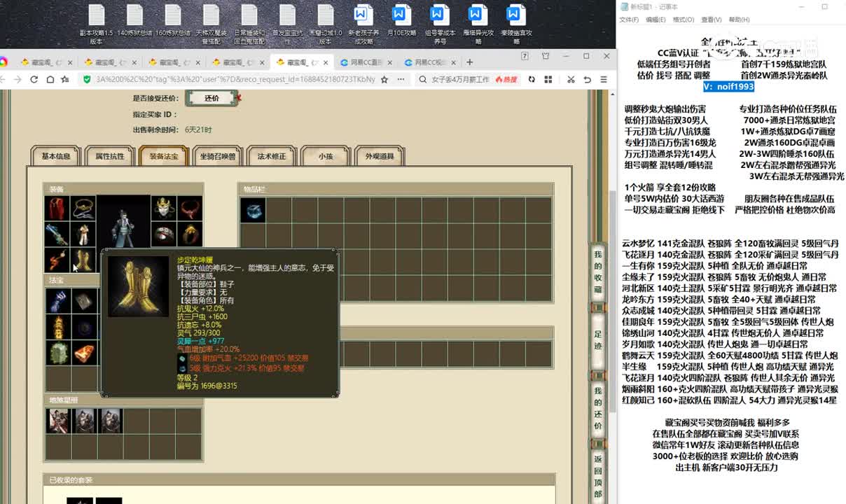846x504 pixels.
Task: Click the crystal item in 物品栏
Action: tap(253, 209)
